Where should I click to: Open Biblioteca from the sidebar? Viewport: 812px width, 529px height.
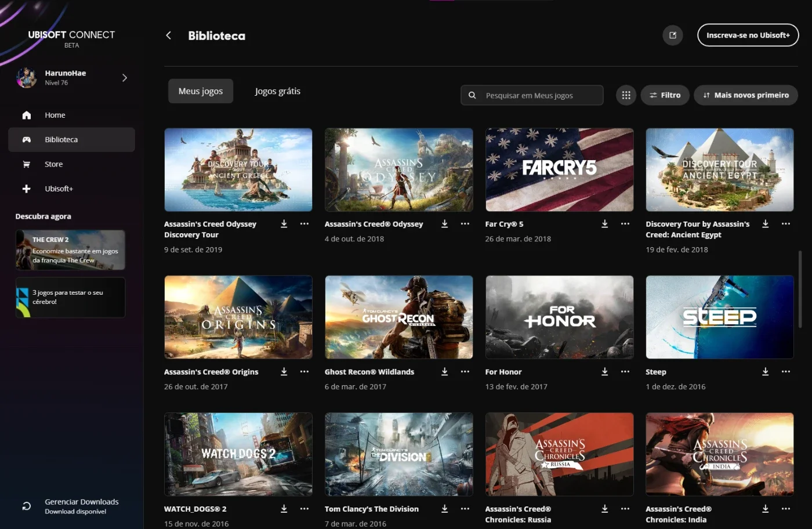(x=71, y=140)
